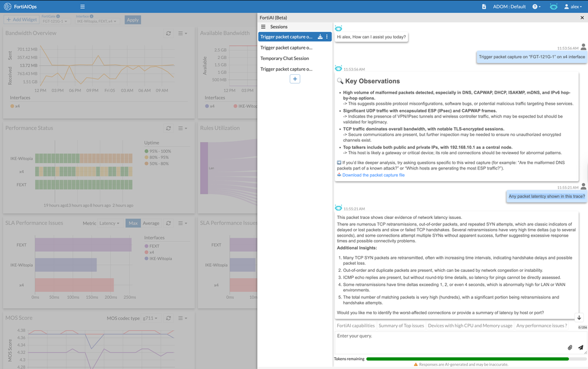The image size is (588, 369).
Task: Click the Apply button
Action: pyautogui.click(x=132, y=20)
